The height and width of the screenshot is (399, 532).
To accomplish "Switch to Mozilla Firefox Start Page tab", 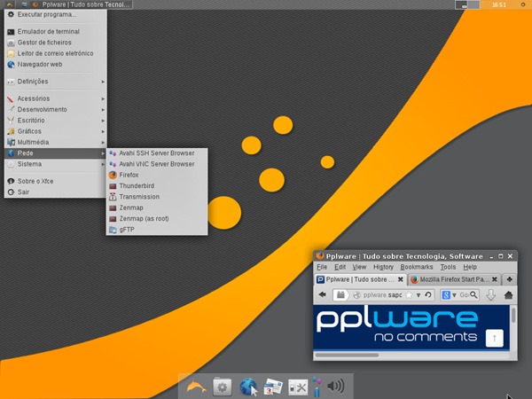I will pyautogui.click(x=454, y=279).
